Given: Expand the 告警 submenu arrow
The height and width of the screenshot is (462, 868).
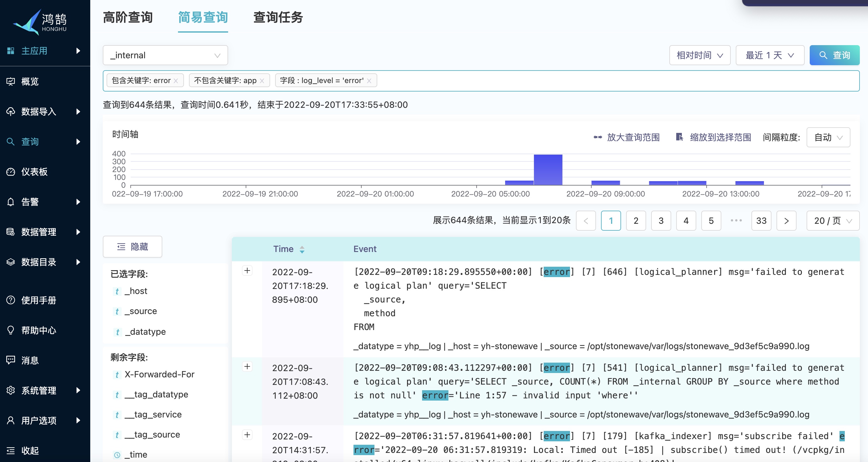Looking at the screenshot, I should [x=78, y=202].
